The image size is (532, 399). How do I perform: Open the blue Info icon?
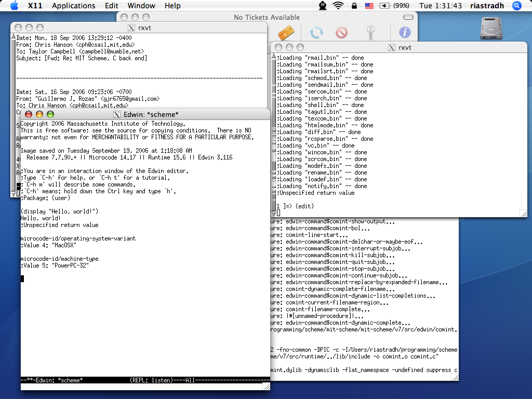pyautogui.click(x=405, y=32)
